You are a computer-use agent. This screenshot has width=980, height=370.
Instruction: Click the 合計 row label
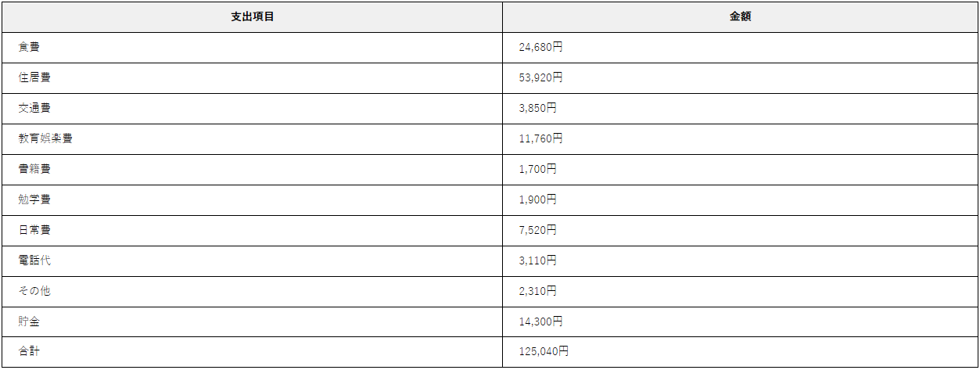[29, 352]
